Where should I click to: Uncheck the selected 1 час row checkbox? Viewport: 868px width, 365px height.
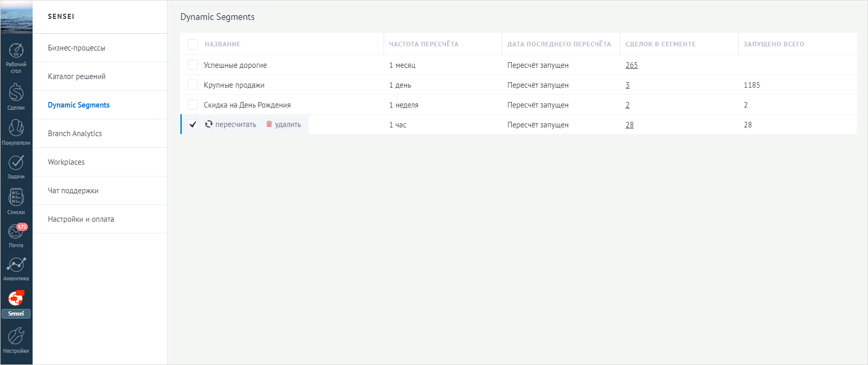(193, 124)
